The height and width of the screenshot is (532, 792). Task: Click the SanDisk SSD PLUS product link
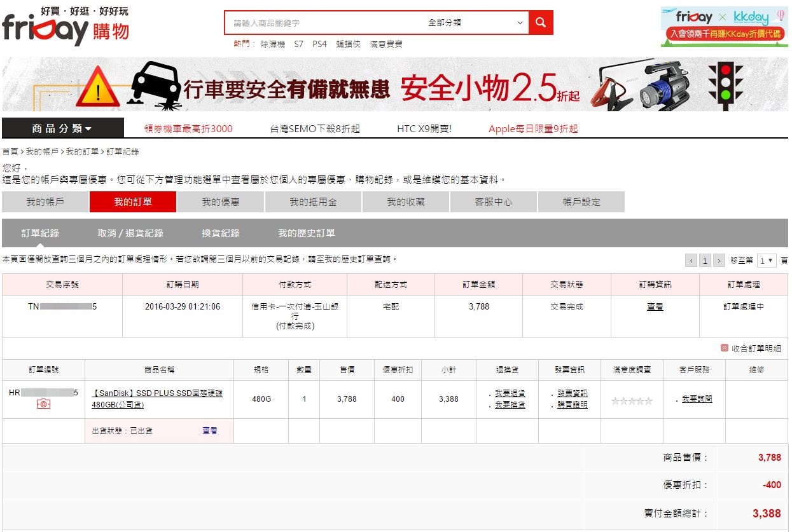pos(157,399)
